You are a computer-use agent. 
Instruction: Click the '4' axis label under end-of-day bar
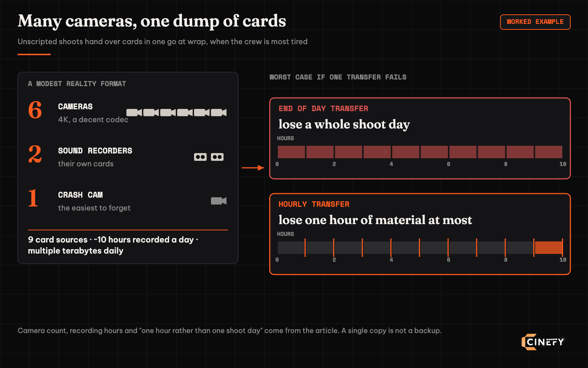coord(391,164)
